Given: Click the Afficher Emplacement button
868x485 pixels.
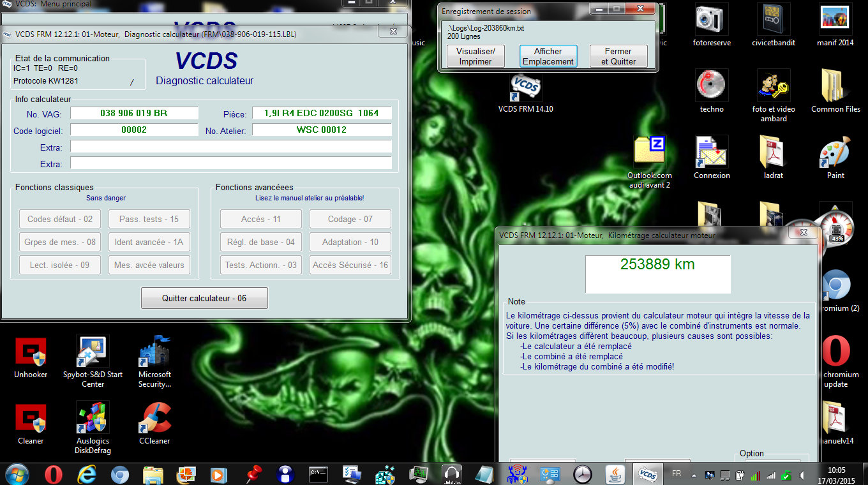Looking at the screenshot, I should (x=548, y=56).
